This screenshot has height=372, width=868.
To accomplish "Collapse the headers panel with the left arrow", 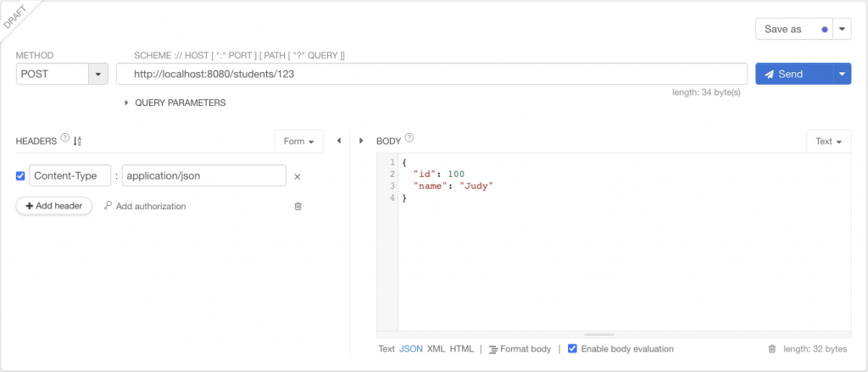I will point(338,141).
